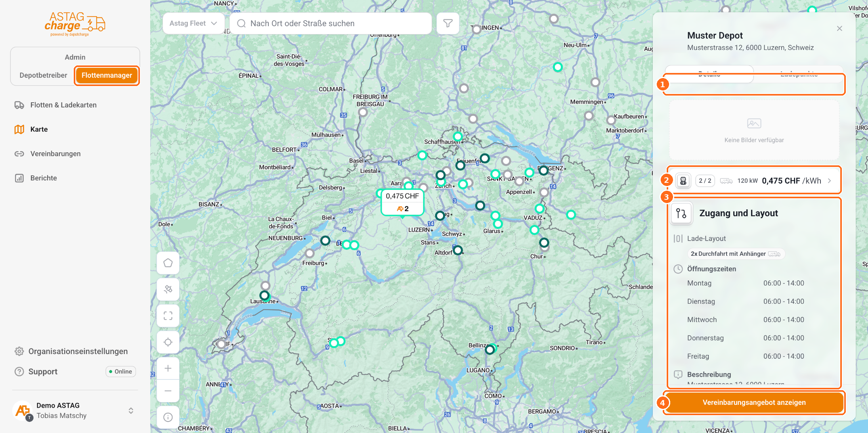Select the polygon area drawing tool

(x=168, y=263)
